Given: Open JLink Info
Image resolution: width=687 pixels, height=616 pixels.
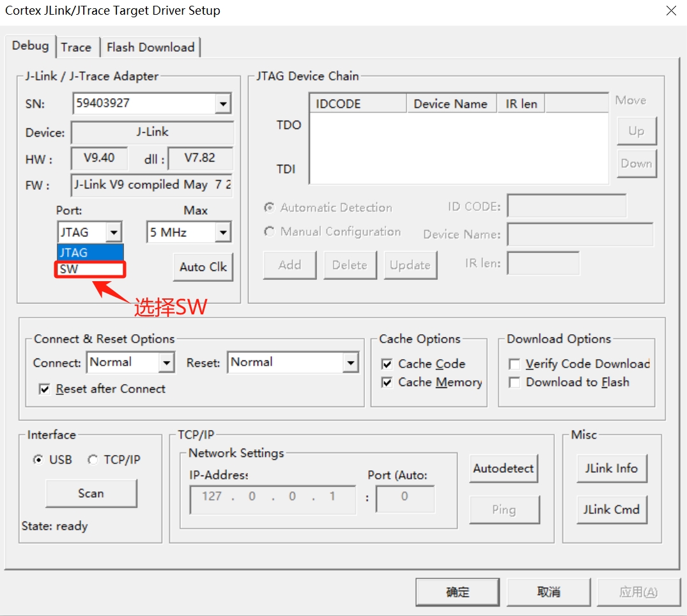Looking at the screenshot, I should point(611,468).
